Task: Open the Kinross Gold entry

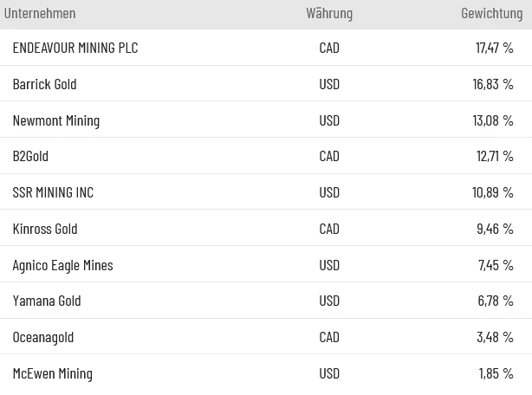Action: pos(45,229)
